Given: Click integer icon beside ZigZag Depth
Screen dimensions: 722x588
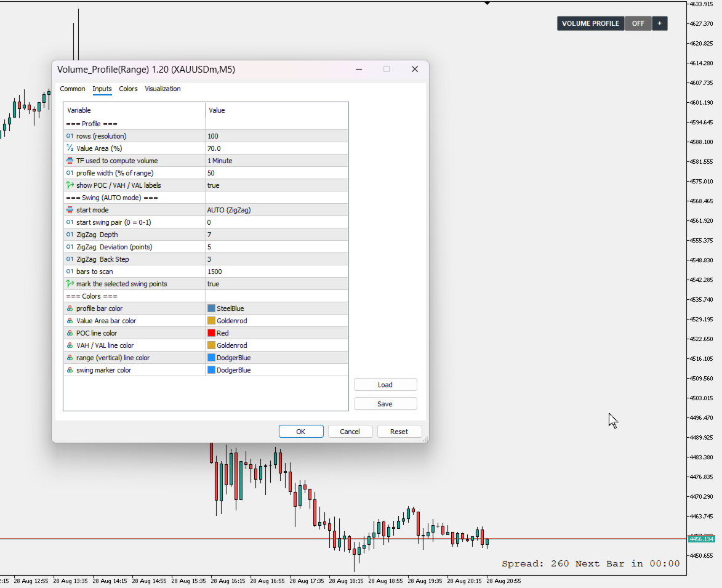Looking at the screenshot, I should (x=70, y=235).
